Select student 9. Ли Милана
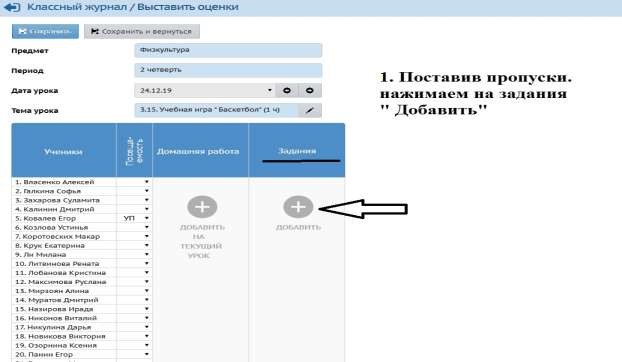Image resolution: width=622 pixels, height=362 pixels. 40,255
